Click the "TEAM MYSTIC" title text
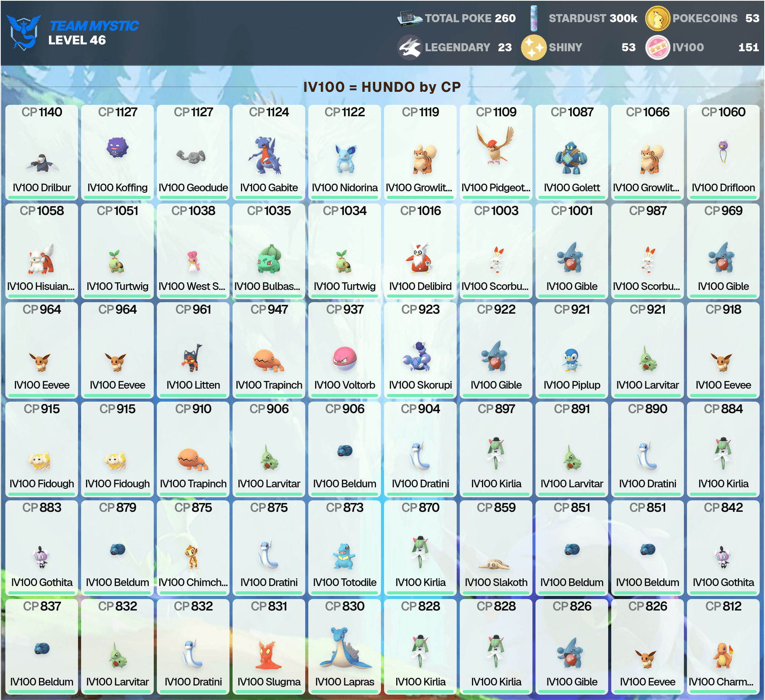The image size is (765, 700). (x=94, y=26)
